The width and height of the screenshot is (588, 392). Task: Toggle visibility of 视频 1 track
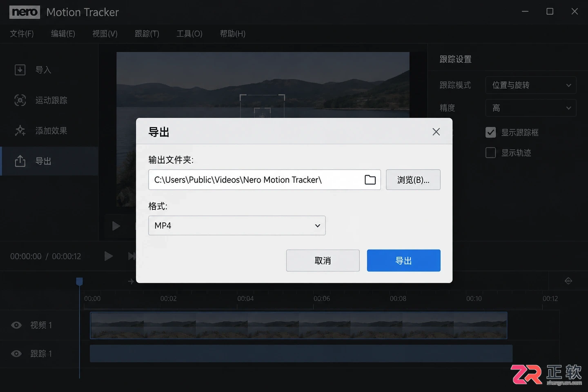[16, 325]
